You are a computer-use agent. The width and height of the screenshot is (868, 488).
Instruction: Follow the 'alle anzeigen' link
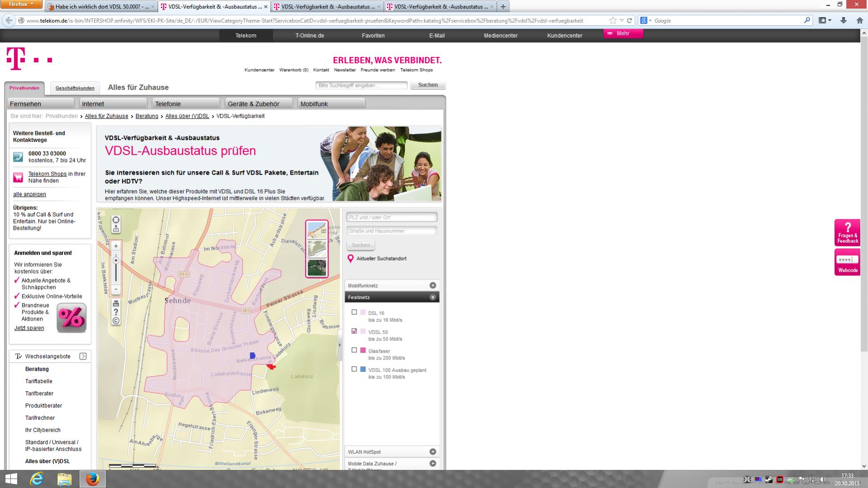(29, 194)
